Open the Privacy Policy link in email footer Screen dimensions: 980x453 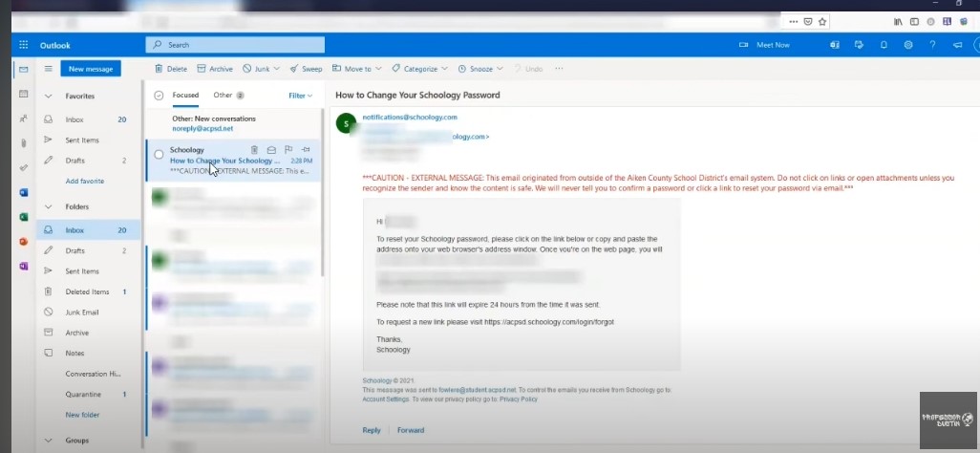coord(518,399)
